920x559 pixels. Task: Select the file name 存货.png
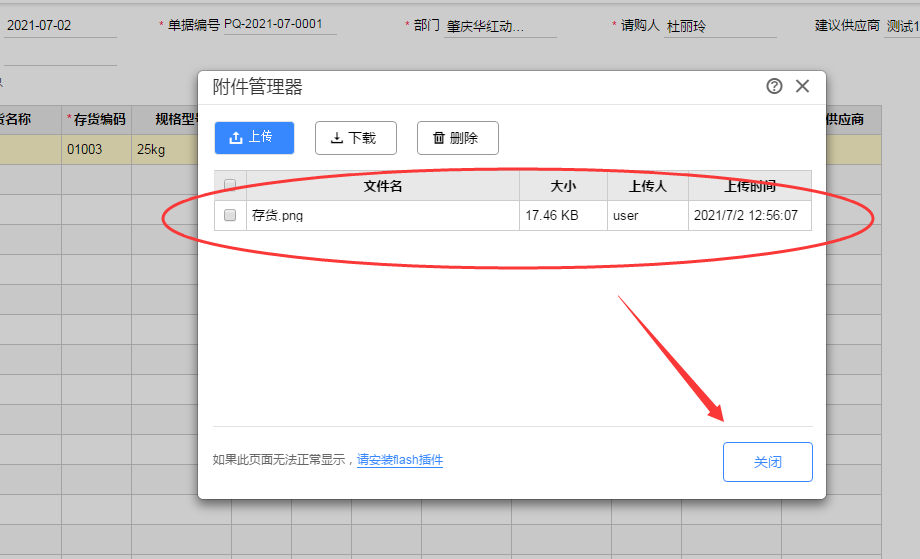(x=278, y=215)
